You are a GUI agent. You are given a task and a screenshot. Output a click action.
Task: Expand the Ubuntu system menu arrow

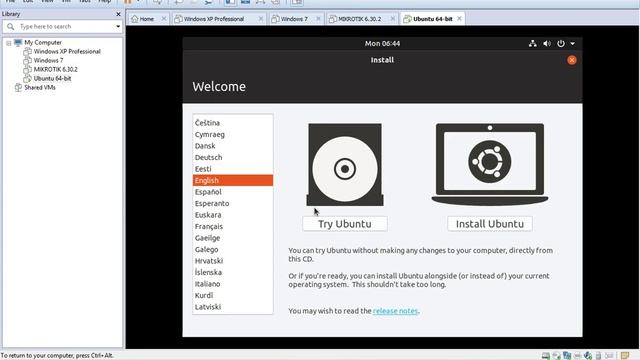coord(573,44)
